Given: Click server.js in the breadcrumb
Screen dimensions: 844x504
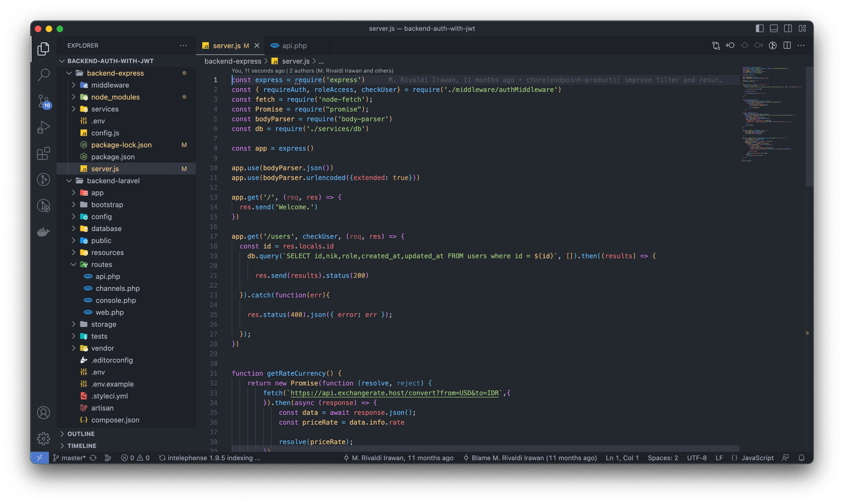Looking at the screenshot, I should pyautogui.click(x=295, y=61).
